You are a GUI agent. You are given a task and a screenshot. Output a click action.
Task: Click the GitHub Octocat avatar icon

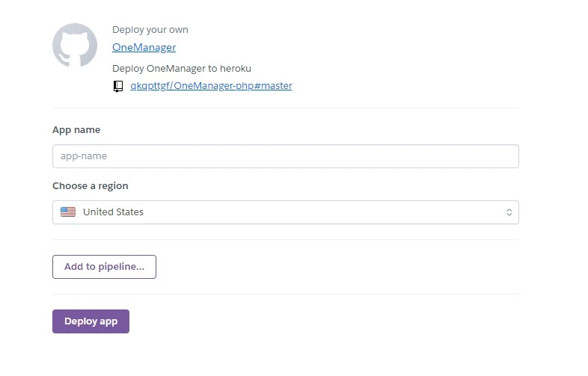(x=75, y=46)
